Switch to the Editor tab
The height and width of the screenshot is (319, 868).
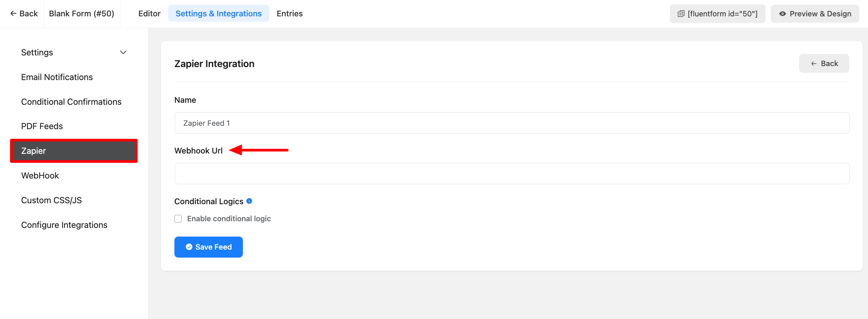pyautogui.click(x=149, y=13)
